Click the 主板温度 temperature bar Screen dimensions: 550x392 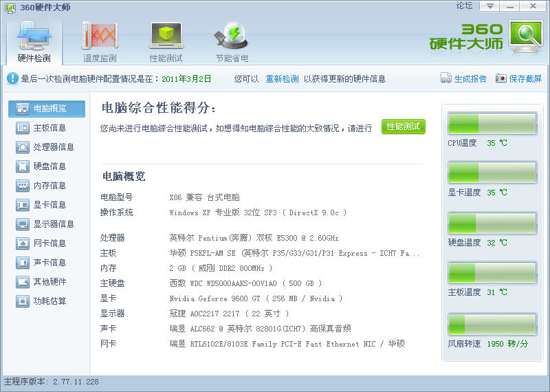(x=492, y=272)
